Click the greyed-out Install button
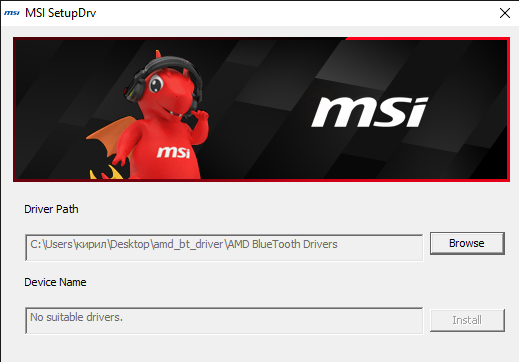519x362 pixels. (467, 320)
